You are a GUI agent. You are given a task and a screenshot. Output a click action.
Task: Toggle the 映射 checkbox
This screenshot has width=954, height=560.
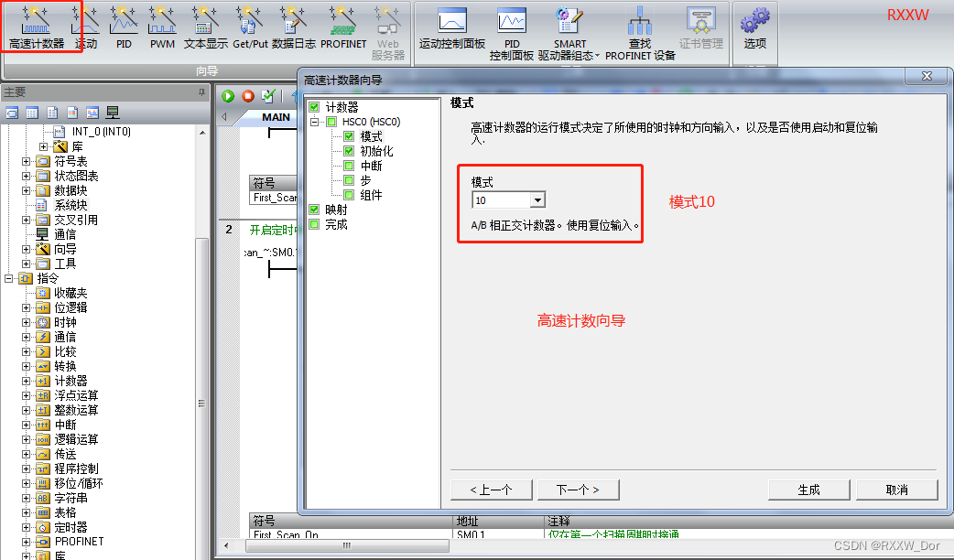(314, 210)
